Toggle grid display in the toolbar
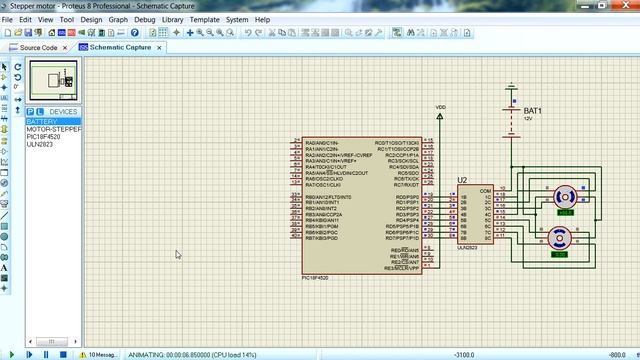The height and width of the screenshot is (360, 640). point(162,33)
